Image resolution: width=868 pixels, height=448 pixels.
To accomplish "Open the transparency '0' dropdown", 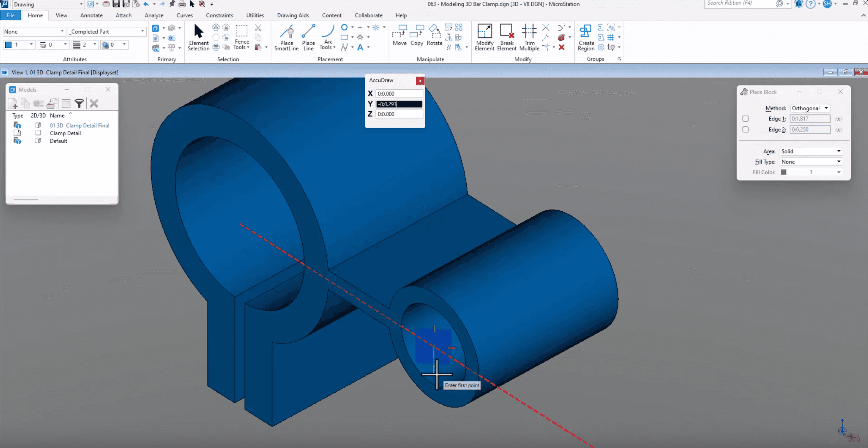I will pos(114,44).
